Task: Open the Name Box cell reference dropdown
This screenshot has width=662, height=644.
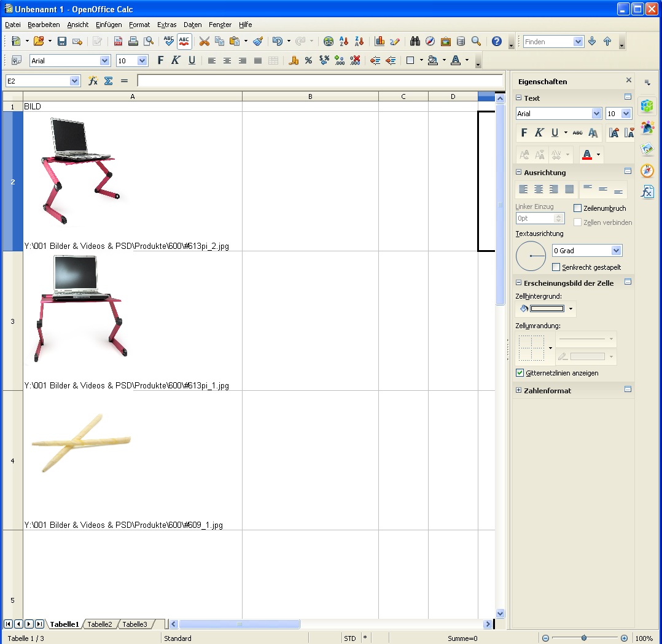Action: click(75, 80)
